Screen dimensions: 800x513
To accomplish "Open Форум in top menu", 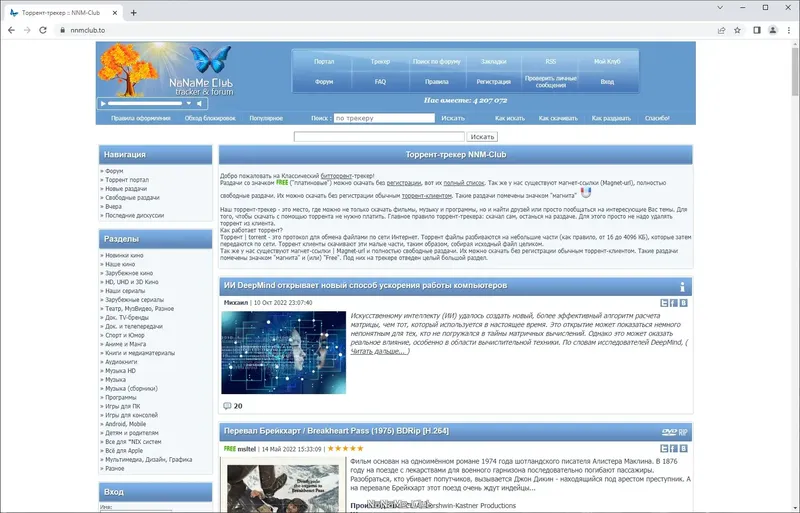I will click(324, 82).
